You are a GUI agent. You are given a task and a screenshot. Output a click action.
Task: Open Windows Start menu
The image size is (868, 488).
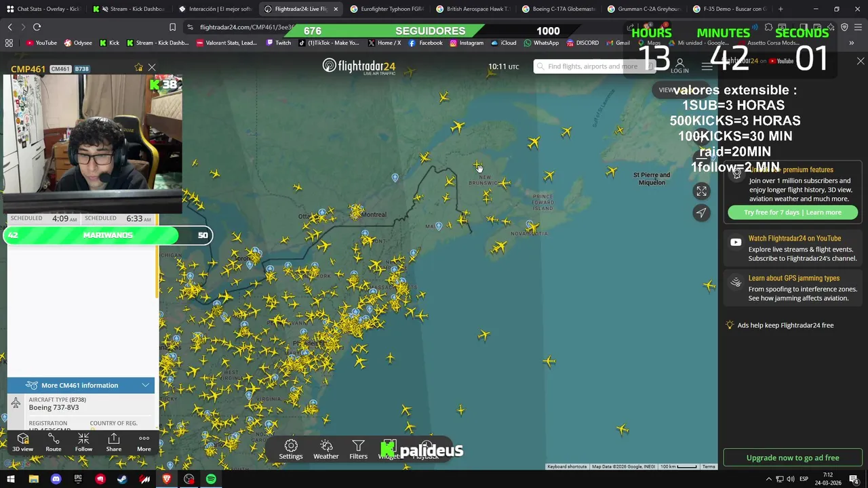click(x=10, y=479)
